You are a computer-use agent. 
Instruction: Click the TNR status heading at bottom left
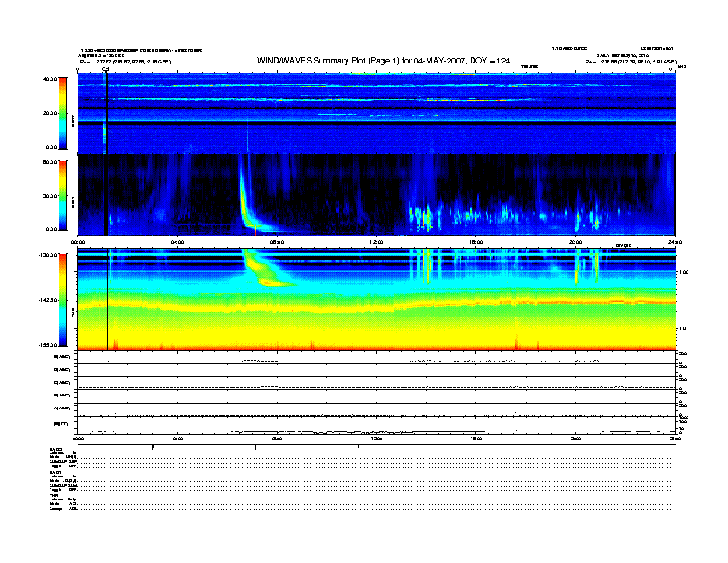(53, 495)
